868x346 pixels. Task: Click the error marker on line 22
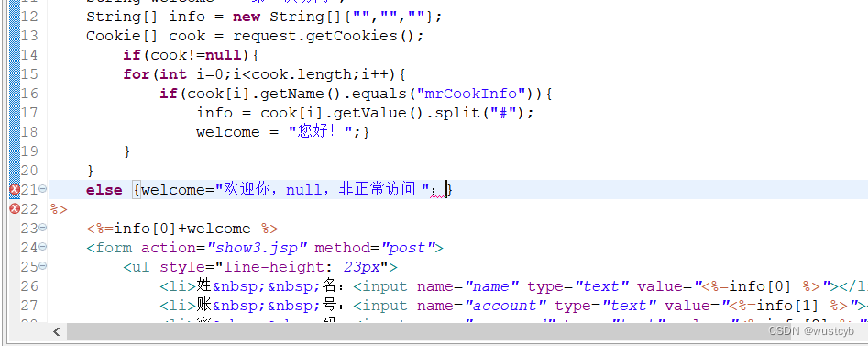tap(15, 209)
